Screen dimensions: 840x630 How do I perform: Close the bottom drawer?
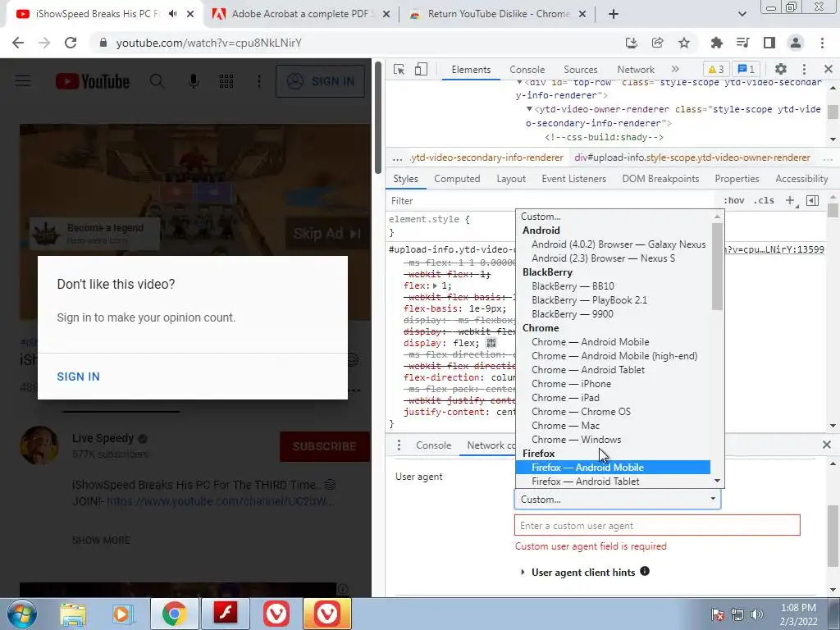point(827,445)
